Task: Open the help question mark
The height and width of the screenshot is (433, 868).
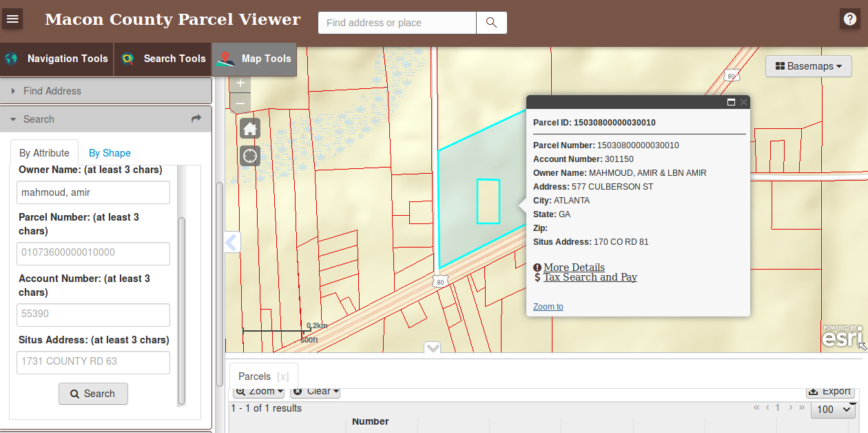Action: click(849, 19)
